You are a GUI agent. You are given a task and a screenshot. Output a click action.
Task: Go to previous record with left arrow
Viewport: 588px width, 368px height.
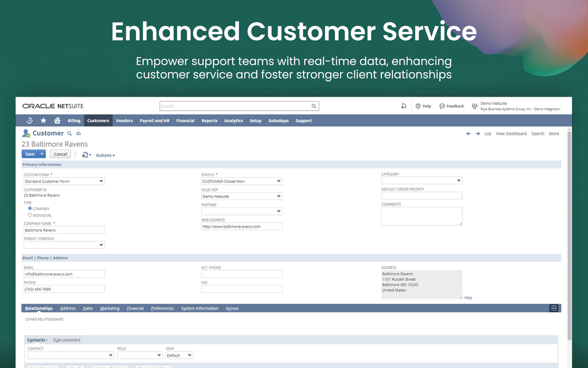(x=468, y=134)
